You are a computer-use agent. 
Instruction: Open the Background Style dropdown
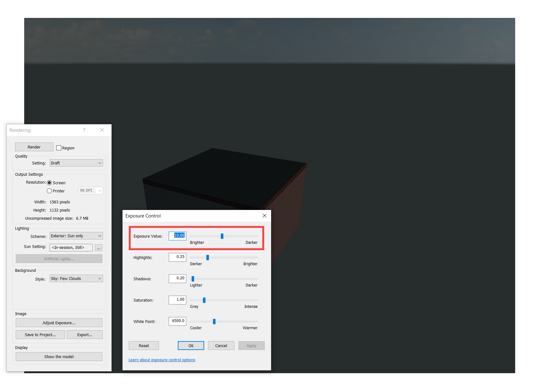[x=76, y=278]
